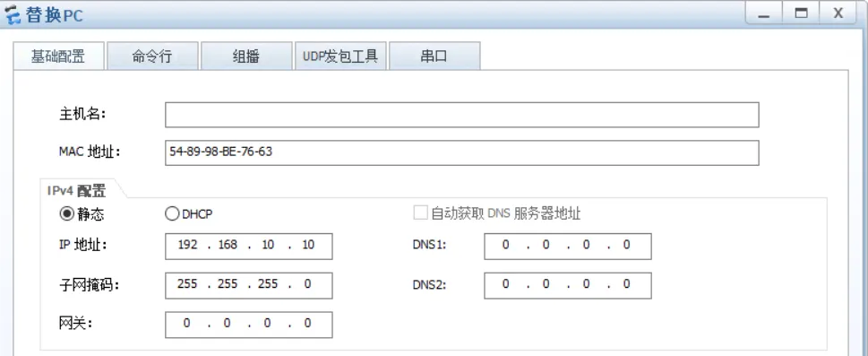Click the IP 地址 input field
The height and width of the screenshot is (356, 868).
tap(248, 247)
